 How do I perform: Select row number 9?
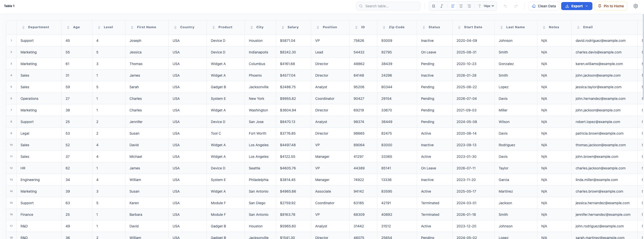[11, 133]
